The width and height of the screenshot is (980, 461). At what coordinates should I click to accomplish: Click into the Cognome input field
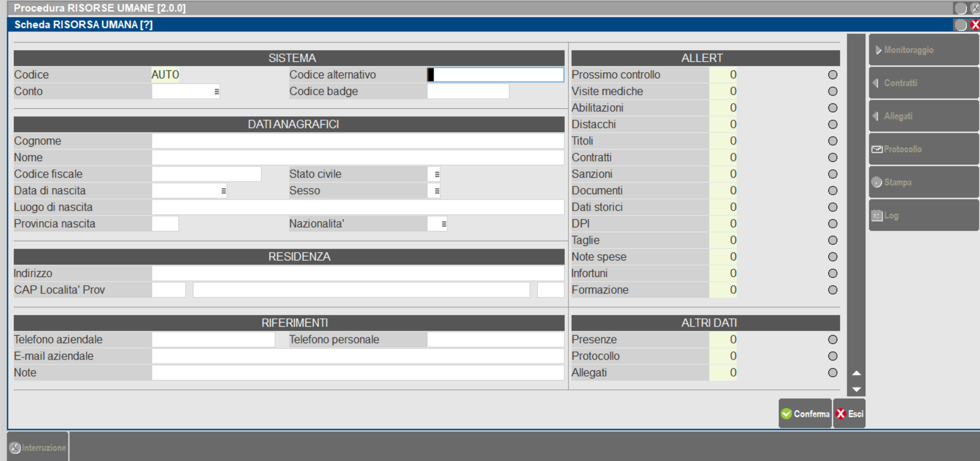(x=358, y=141)
